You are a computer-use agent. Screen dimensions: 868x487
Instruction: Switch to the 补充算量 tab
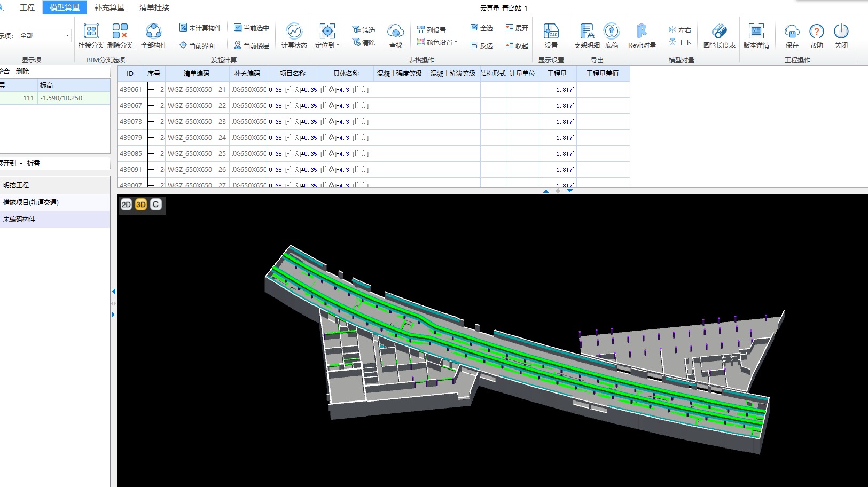click(x=110, y=7)
